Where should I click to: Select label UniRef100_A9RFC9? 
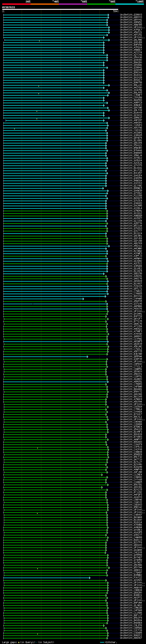(131, 103)
